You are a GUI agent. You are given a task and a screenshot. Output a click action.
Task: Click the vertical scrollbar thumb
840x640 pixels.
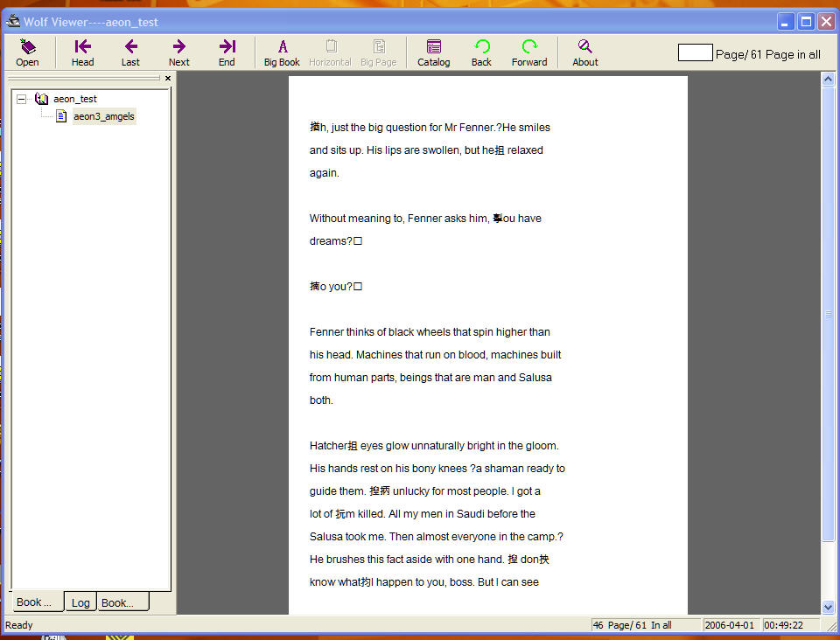828,314
